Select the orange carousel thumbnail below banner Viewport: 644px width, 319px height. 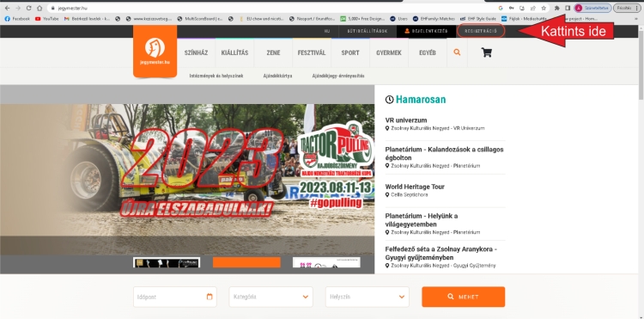coord(246,262)
